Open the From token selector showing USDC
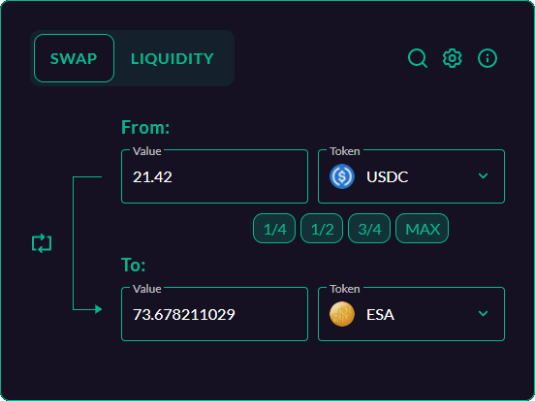 point(411,176)
